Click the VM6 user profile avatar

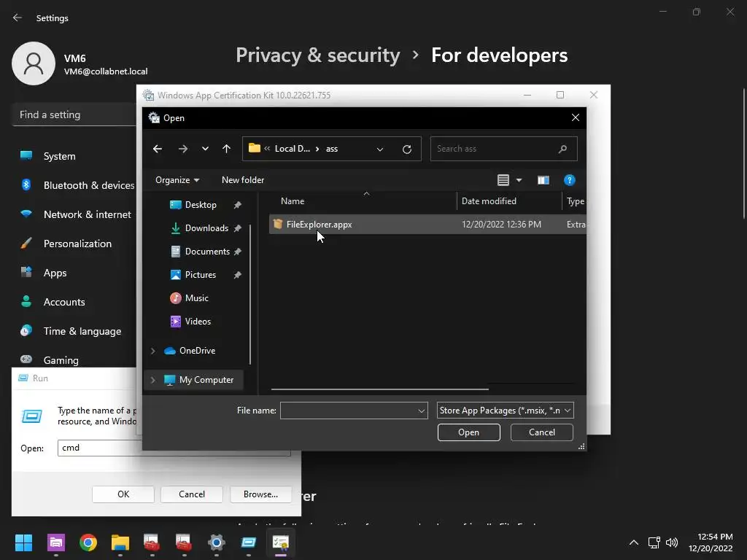pyautogui.click(x=34, y=63)
